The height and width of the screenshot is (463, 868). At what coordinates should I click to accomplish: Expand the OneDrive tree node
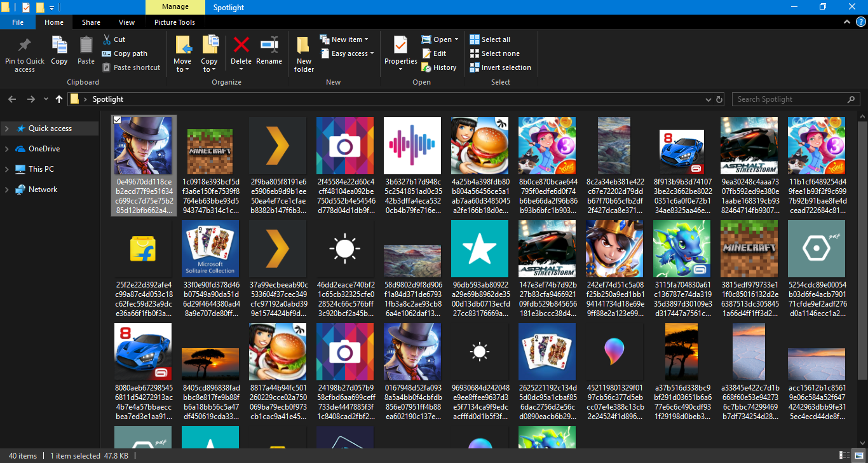pos(7,149)
